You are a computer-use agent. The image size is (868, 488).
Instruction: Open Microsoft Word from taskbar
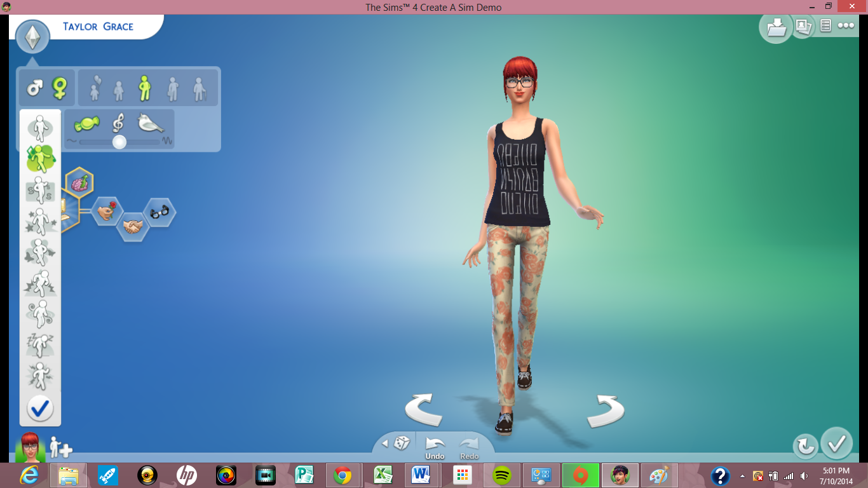422,475
